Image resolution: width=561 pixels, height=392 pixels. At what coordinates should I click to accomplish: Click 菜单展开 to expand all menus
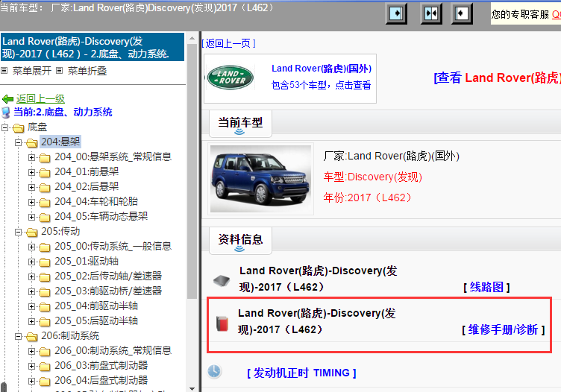coord(32,71)
